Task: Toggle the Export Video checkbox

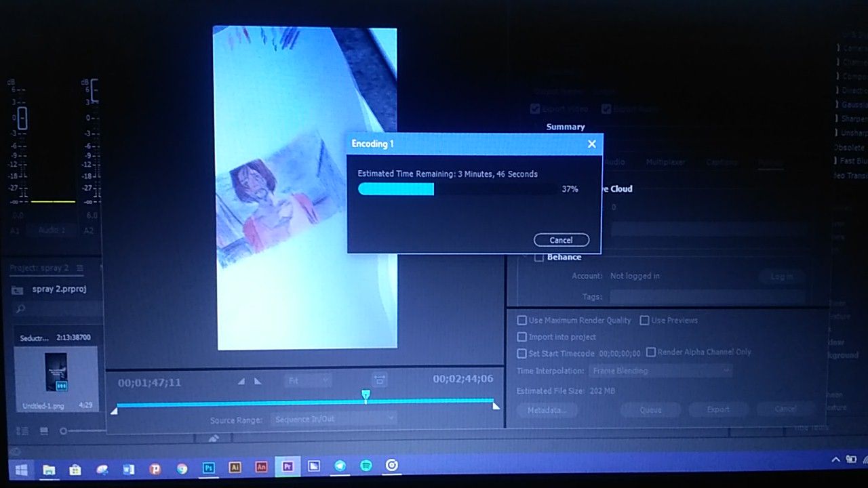Action: [535, 108]
